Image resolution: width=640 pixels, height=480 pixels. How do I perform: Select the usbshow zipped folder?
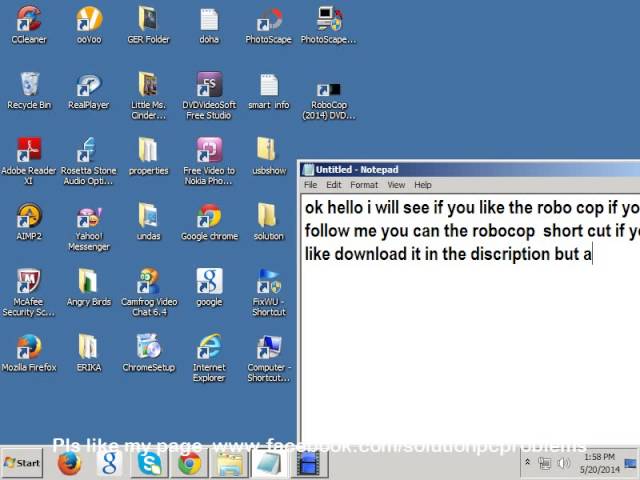click(x=268, y=156)
